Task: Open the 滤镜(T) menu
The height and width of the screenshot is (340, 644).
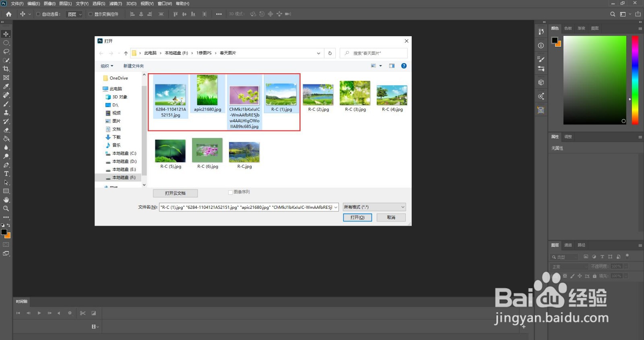Action: (x=116, y=4)
